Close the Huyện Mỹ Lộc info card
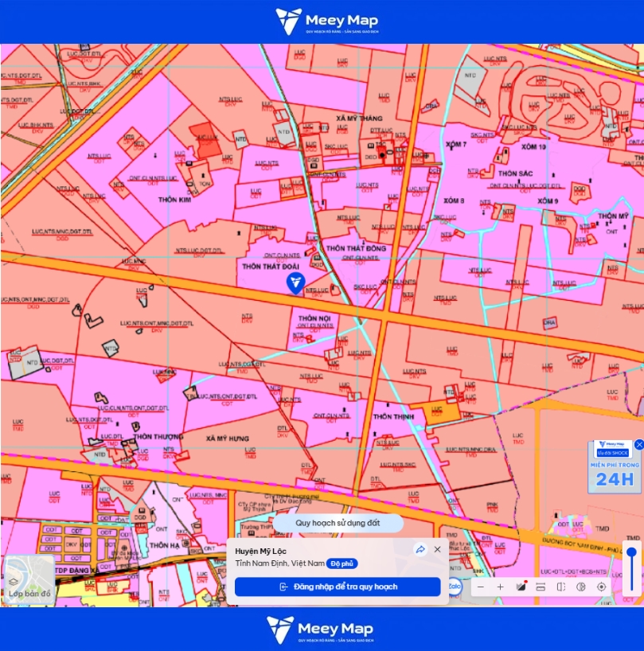Image resolution: width=644 pixels, height=651 pixels. (438, 549)
